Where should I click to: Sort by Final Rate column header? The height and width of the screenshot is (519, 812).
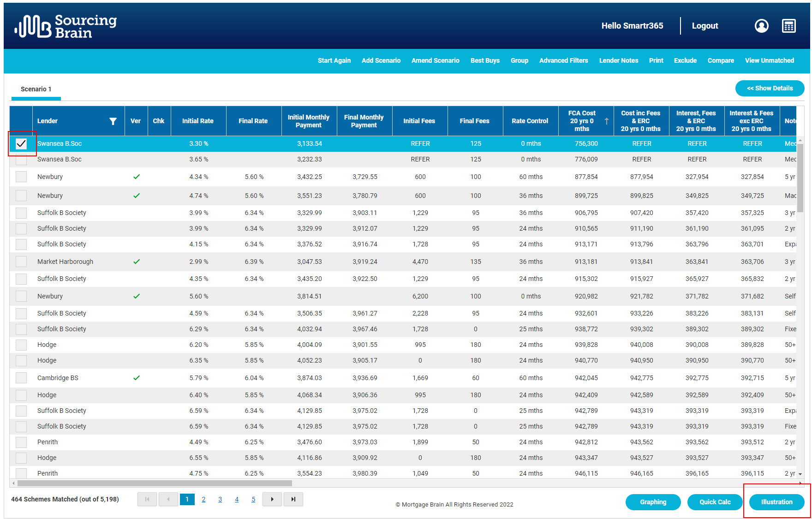(x=253, y=121)
